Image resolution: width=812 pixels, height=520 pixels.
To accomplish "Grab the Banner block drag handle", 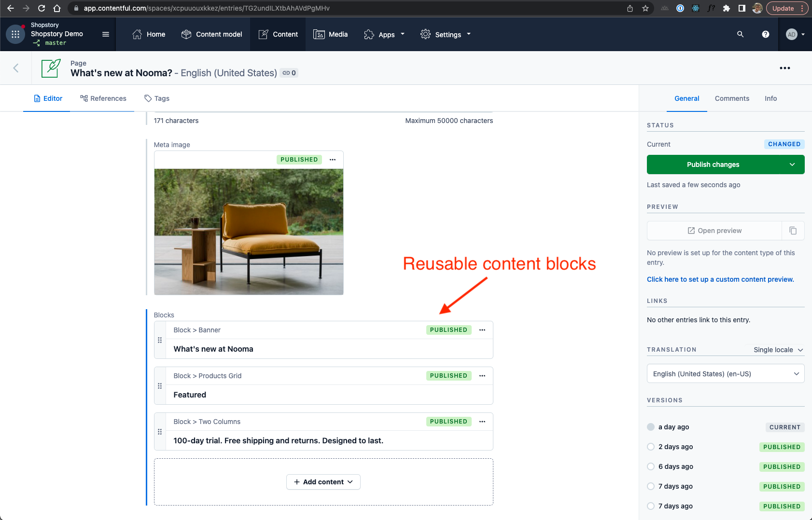I will point(160,340).
